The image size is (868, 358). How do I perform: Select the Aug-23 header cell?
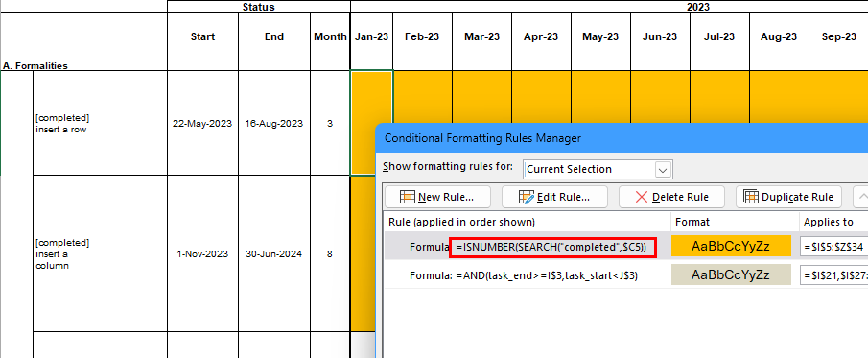(779, 36)
